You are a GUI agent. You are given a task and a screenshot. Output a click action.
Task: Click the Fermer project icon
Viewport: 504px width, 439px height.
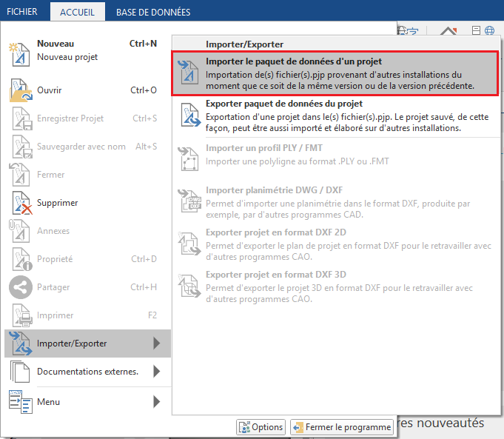[x=20, y=175]
